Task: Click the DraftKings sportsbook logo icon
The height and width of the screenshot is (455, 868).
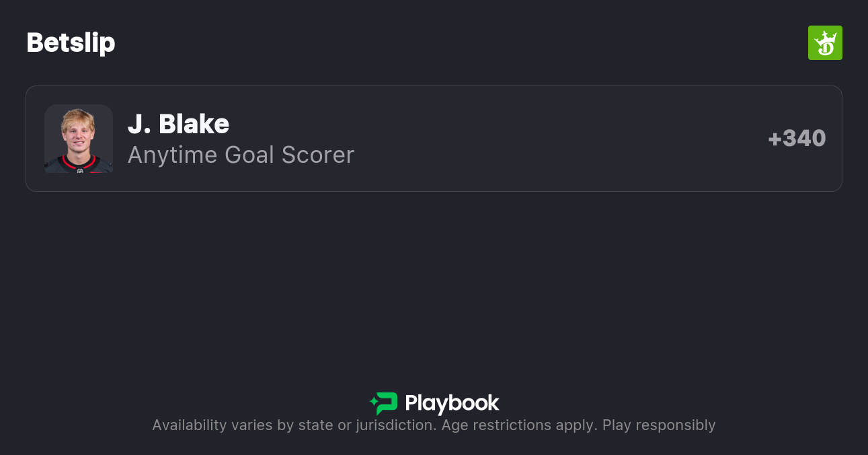Action: (x=825, y=43)
